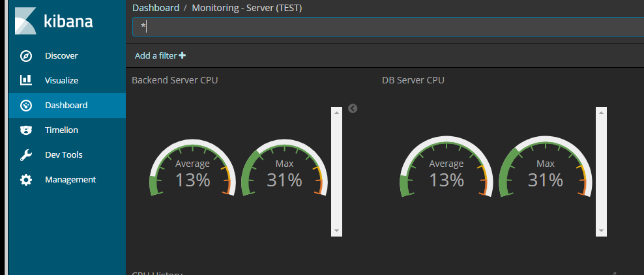Select Dashboard in the sidebar menu
The height and width of the screenshot is (275, 644).
67,106
